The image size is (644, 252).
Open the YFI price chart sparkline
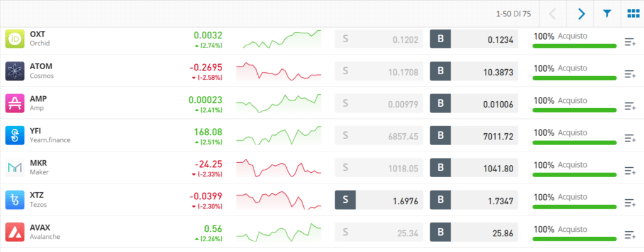tap(279, 136)
